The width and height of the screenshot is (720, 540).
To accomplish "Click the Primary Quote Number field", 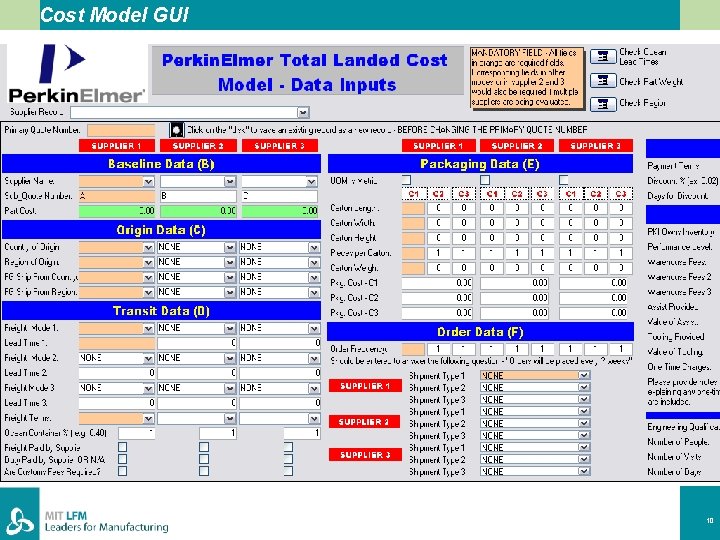I will tap(121, 130).
